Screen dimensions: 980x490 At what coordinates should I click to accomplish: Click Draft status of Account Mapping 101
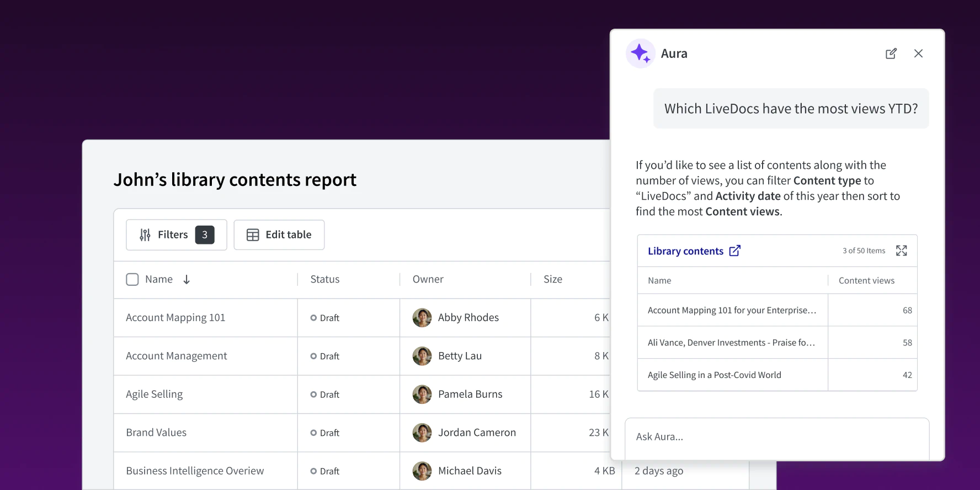pyautogui.click(x=325, y=318)
